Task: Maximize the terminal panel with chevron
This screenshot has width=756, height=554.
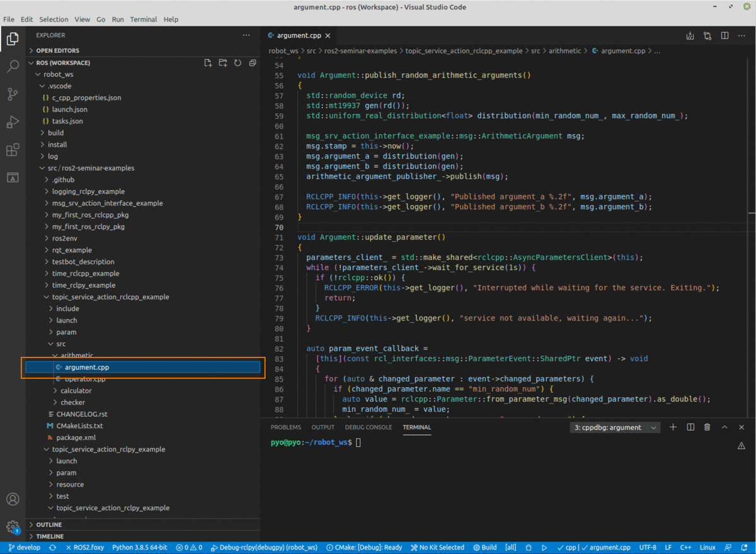Action: (x=724, y=427)
